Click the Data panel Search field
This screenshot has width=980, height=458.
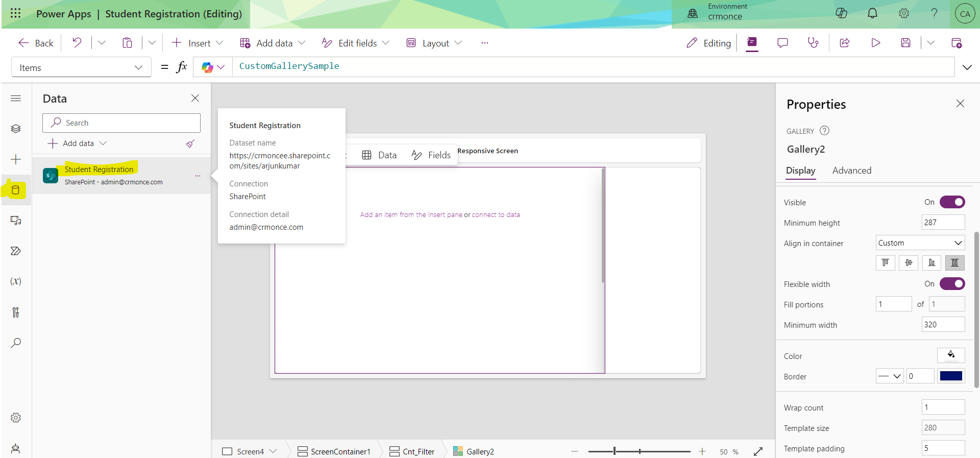click(x=121, y=123)
